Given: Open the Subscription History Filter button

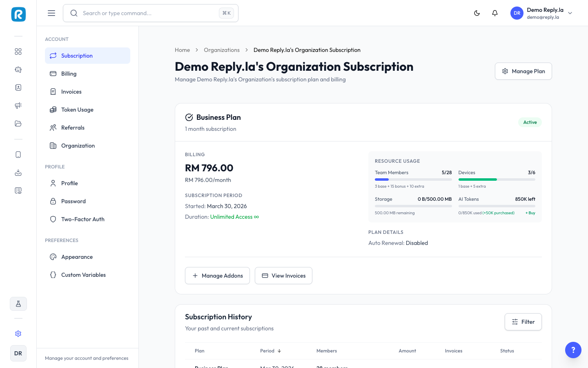Looking at the screenshot, I should (x=523, y=322).
